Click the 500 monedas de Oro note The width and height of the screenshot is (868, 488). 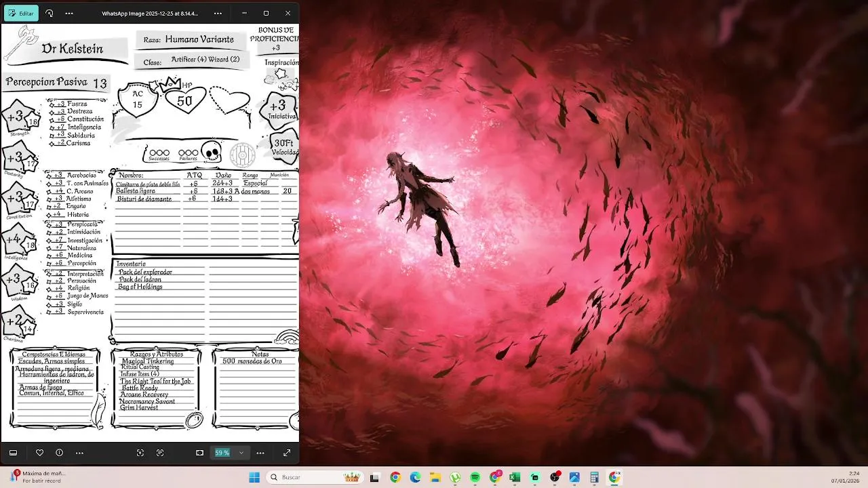[x=252, y=361]
